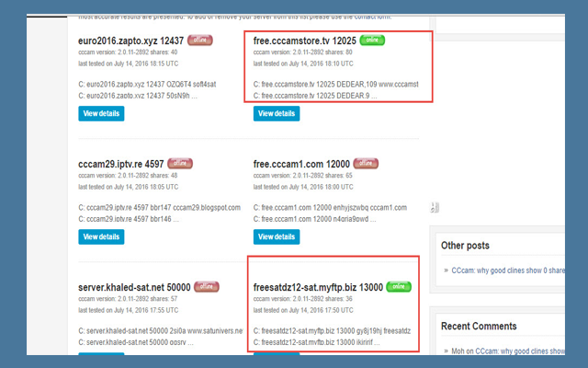Click the Recent Comments sidebar heading
This screenshot has width=588, height=368.
pyautogui.click(x=479, y=326)
